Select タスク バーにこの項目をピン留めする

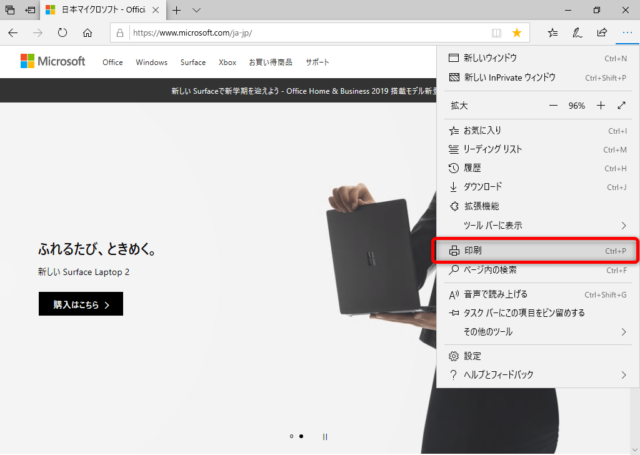tap(538, 313)
